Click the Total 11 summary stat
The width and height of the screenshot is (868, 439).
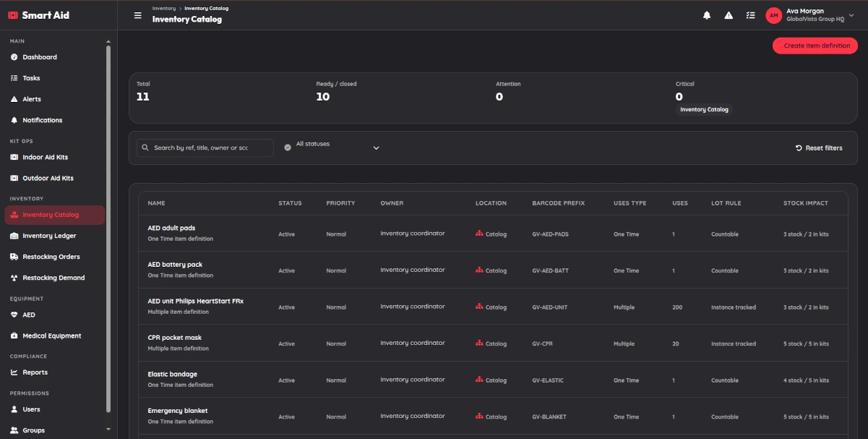(143, 92)
